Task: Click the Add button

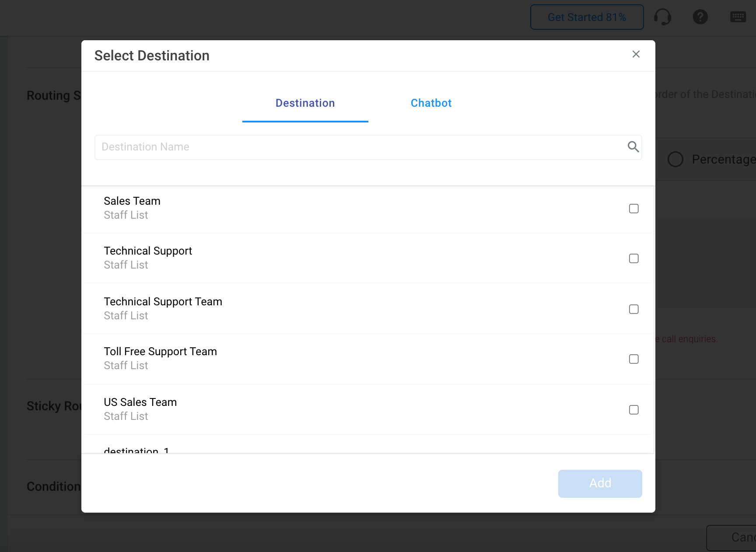Action: (x=600, y=484)
